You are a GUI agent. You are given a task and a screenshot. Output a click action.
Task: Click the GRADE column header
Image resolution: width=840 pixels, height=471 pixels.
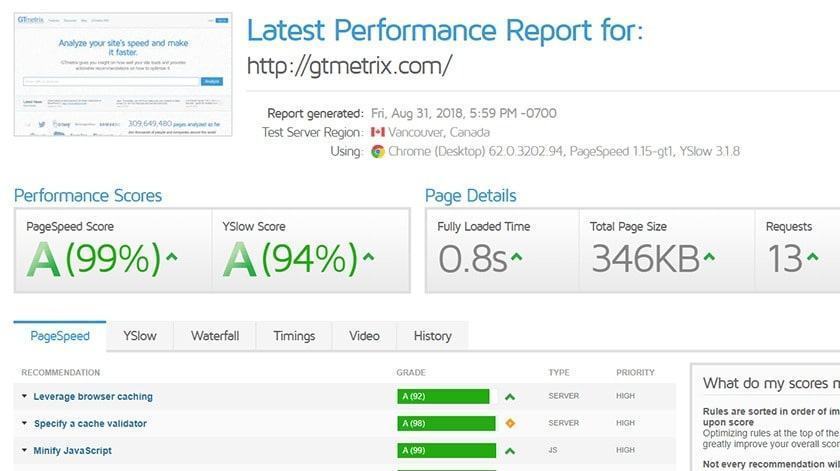[411, 372]
